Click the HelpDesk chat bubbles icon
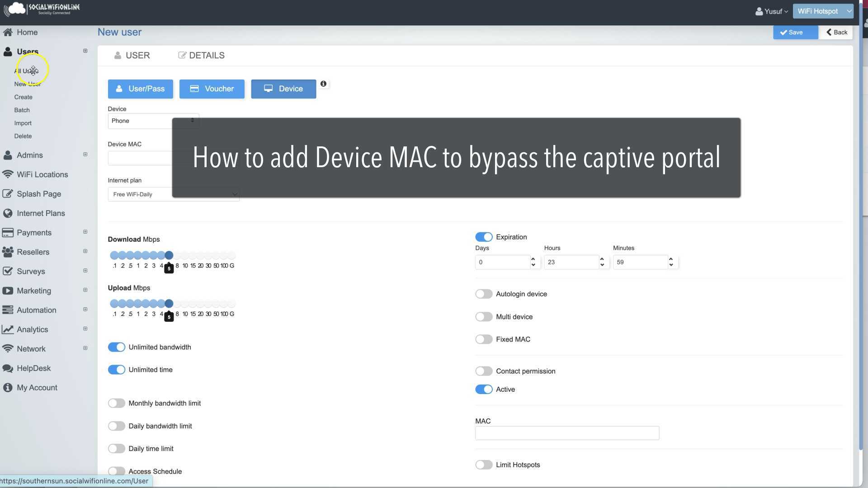The width and height of the screenshot is (868, 488). pyautogui.click(x=8, y=368)
